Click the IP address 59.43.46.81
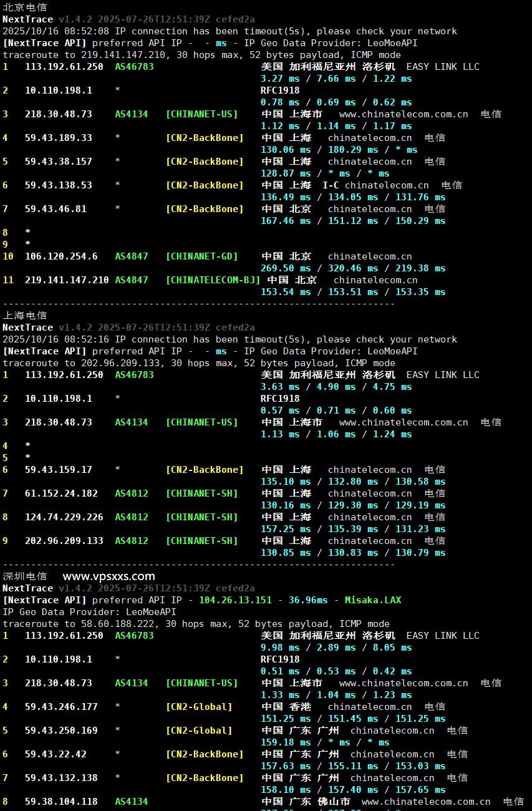This screenshot has width=532, height=811. pyautogui.click(x=56, y=209)
